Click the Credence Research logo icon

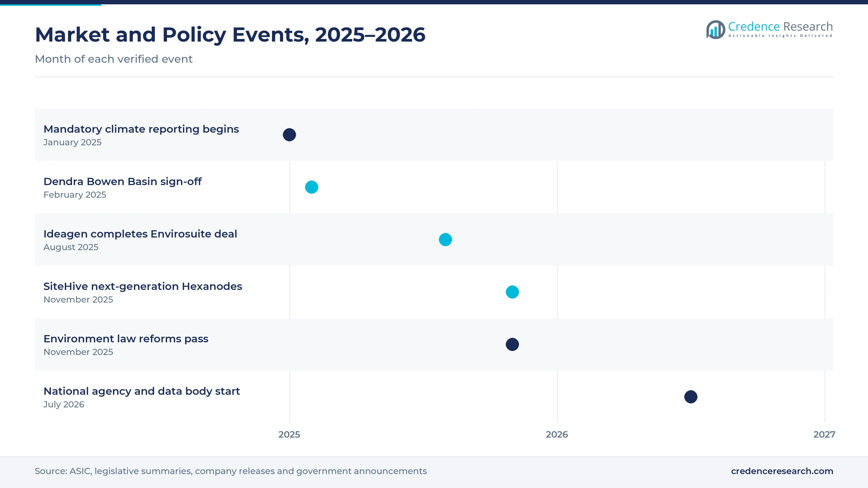coord(716,30)
